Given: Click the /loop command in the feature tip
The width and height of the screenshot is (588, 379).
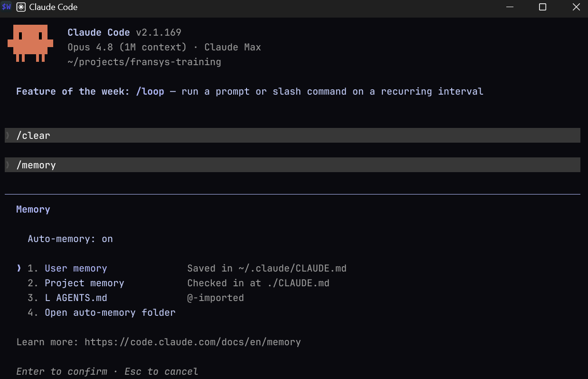Looking at the screenshot, I should point(150,91).
